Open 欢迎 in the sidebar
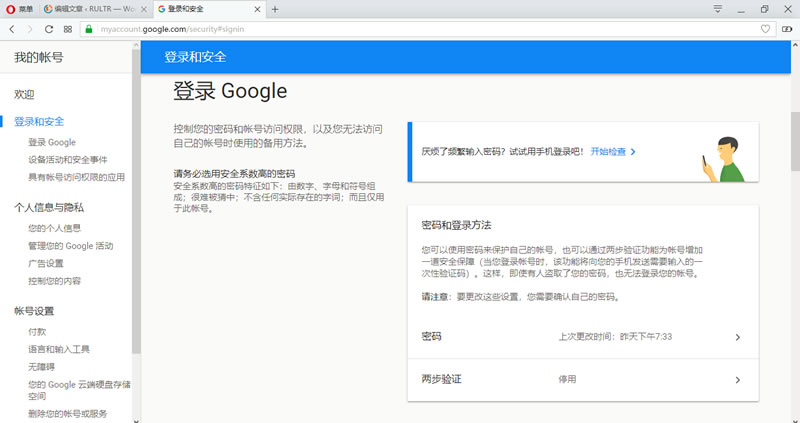Screen dimensions: 800x423 pos(24,94)
